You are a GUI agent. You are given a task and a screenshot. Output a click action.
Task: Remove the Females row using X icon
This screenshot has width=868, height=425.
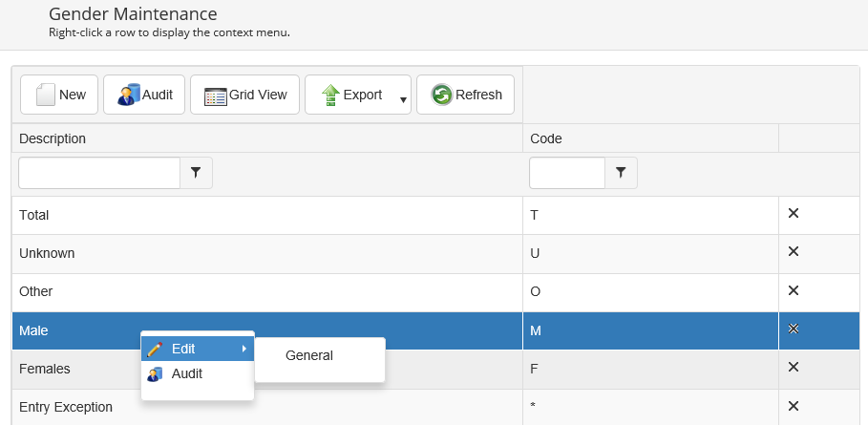(x=793, y=367)
